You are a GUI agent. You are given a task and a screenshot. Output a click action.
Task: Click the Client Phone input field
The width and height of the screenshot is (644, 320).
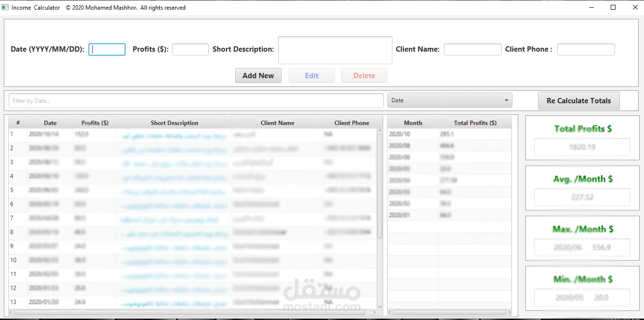(586, 49)
